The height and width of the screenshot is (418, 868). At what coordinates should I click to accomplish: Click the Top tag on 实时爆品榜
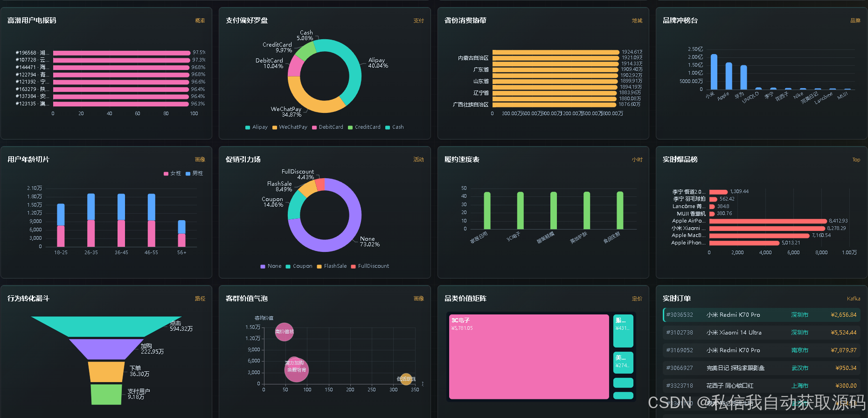pyautogui.click(x=856, y=160)
